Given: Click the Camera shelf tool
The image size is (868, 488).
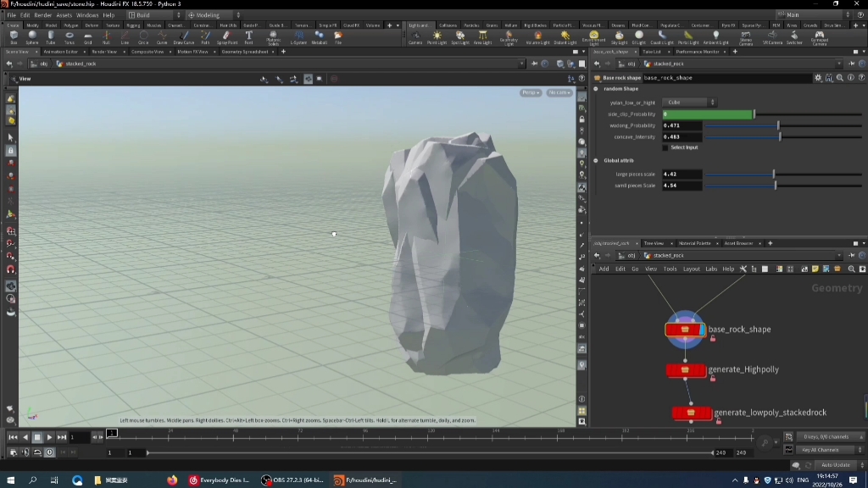Looking at the screenshot, I should 415,37.
